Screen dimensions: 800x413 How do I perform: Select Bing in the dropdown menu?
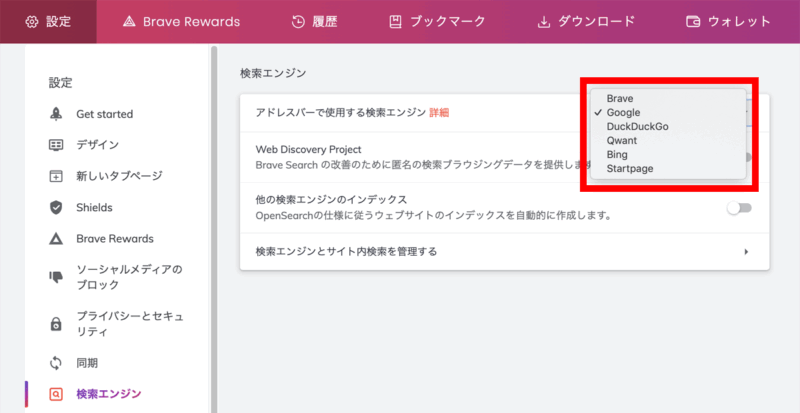[x=618, y=155]
